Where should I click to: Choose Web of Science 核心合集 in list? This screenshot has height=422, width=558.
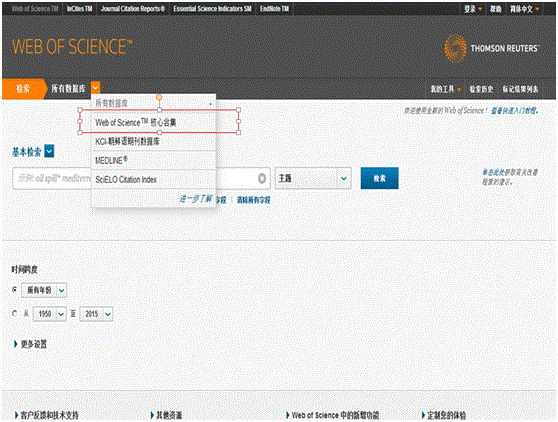pyautogui.click(x=153, y=122)
